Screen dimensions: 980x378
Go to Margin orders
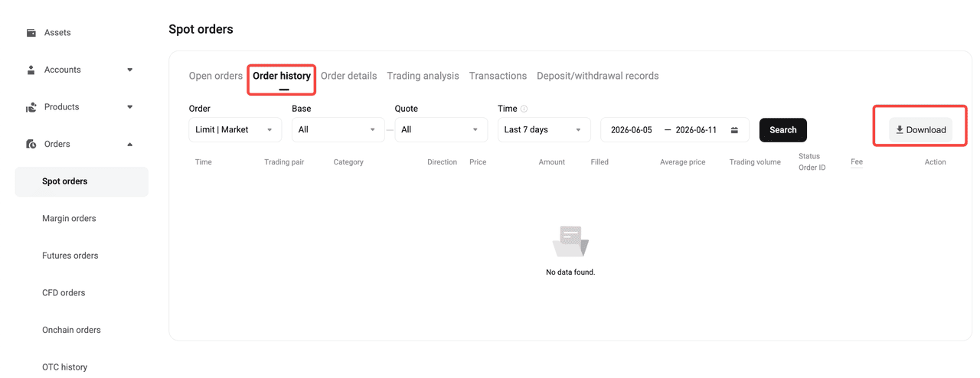(x=69, y=219)
